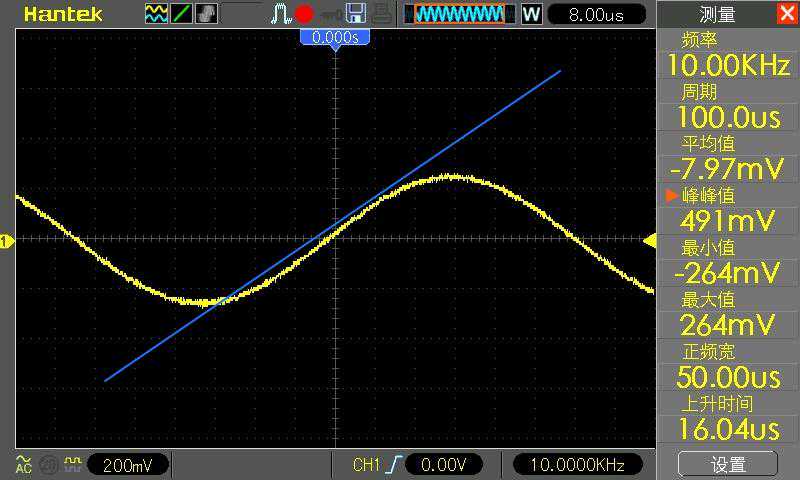Click the pulse trigger status icon
The height and width of the screenshot is (480, 800).
(280, 14)
